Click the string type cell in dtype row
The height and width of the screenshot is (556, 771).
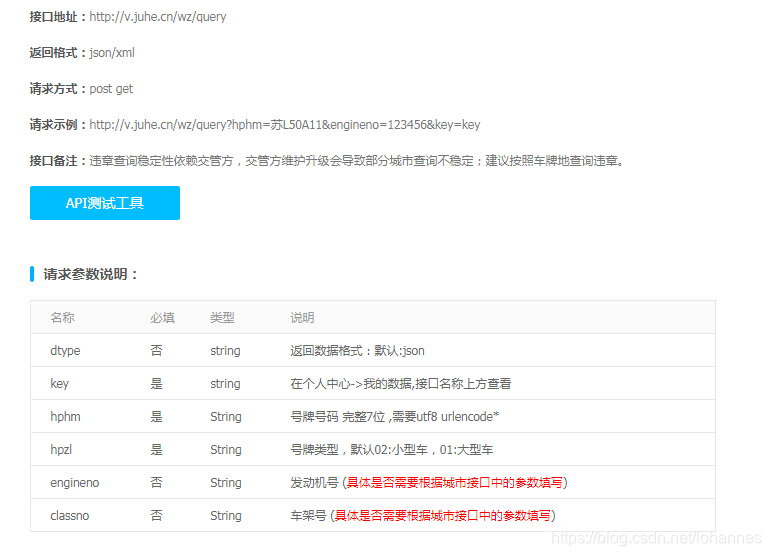225,351
